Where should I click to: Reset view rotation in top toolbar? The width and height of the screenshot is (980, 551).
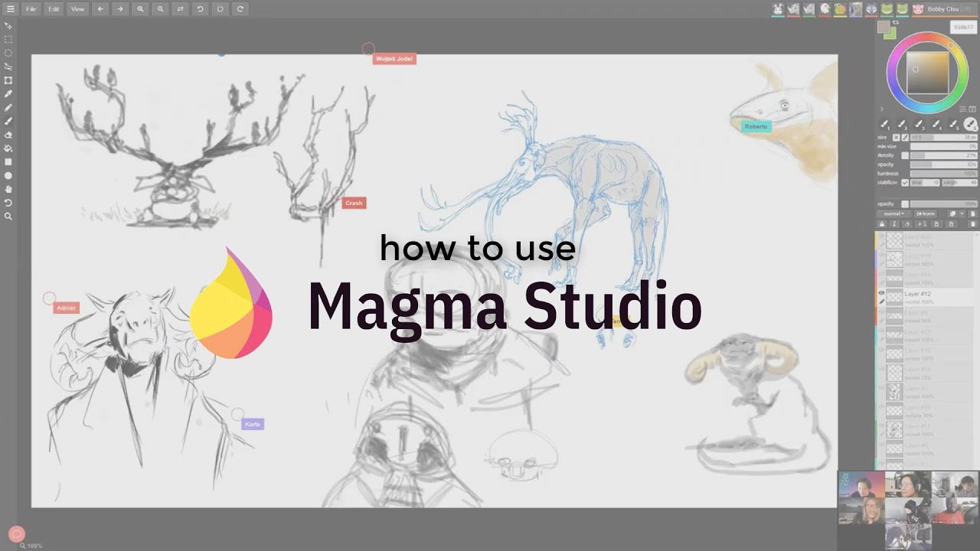tap(220, 9)
